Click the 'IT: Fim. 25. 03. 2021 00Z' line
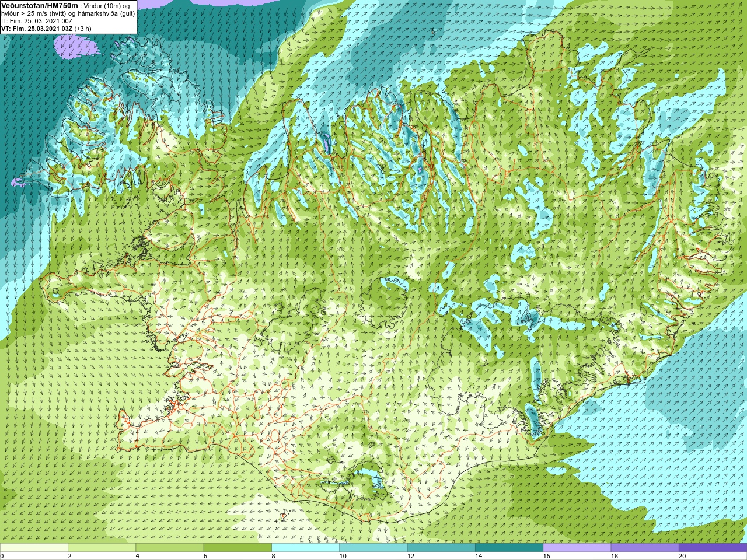The width and height of the screenshot is (747, 560). (37, 21)
